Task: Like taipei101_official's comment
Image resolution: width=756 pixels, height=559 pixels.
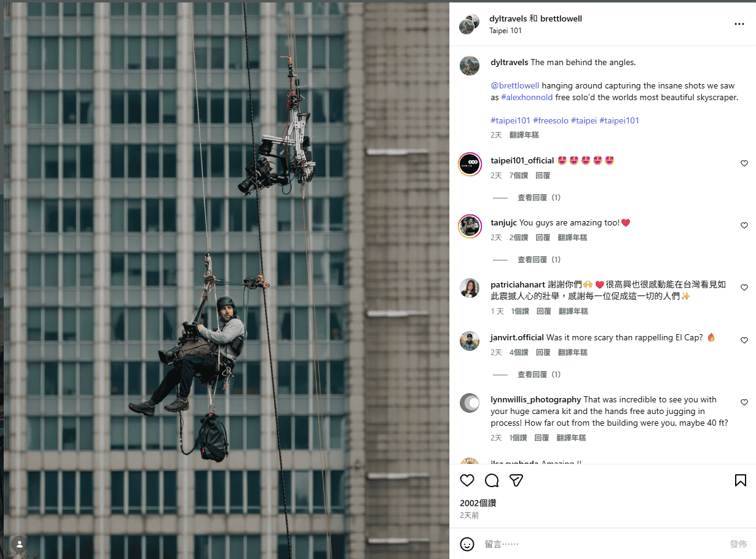Action: (744, 163)
